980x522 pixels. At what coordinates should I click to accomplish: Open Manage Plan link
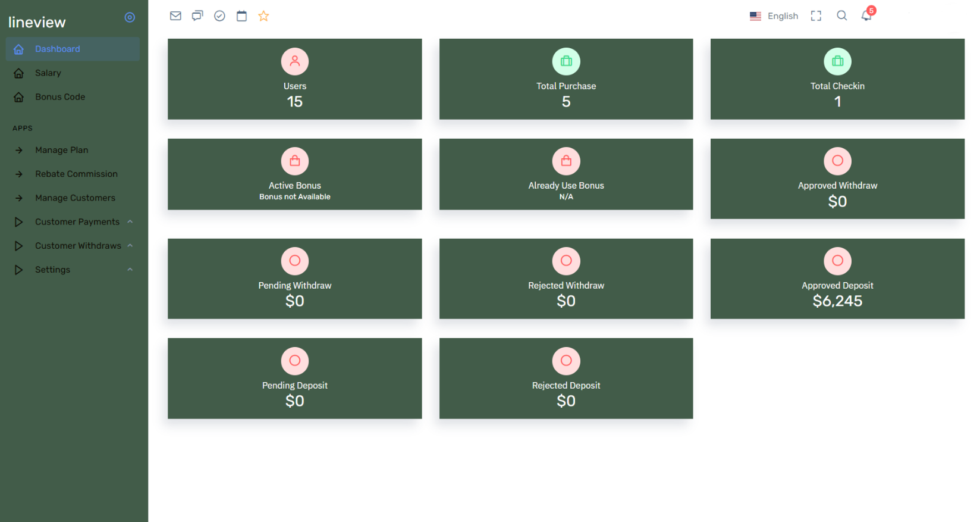point(61,150)
